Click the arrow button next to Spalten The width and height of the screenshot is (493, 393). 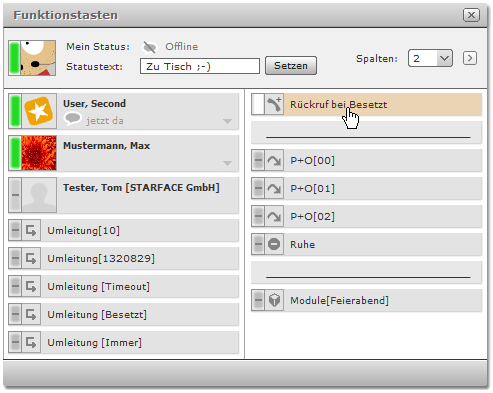click(x=470, y=58)
